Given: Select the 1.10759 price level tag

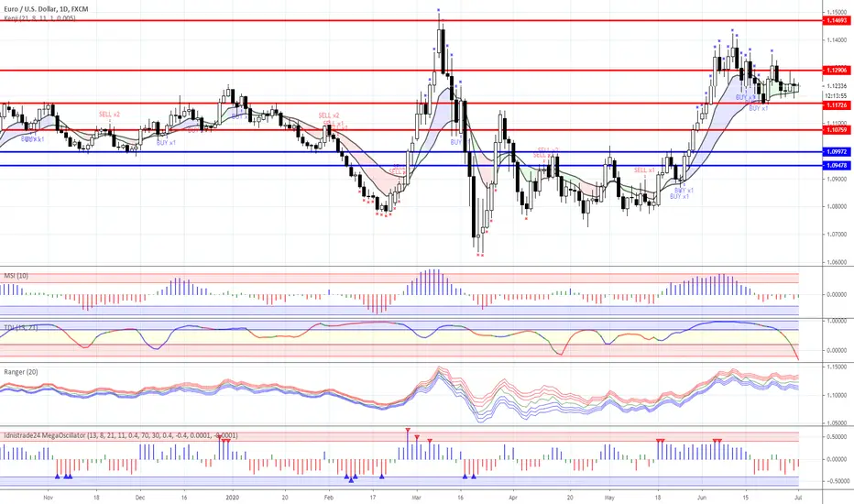Looking at the screenshot, I should pos(836,130).
